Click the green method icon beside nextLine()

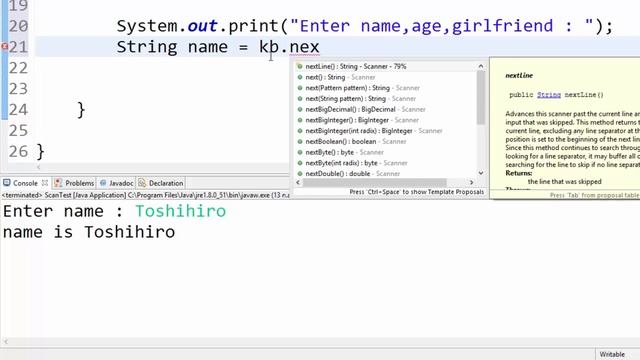[x=300, y=66]
